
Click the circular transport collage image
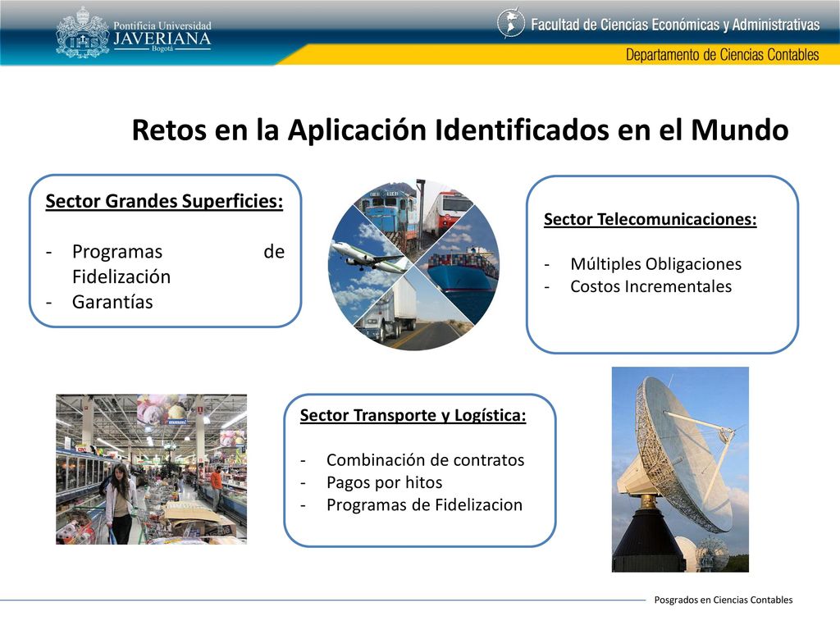coord(413,265)
